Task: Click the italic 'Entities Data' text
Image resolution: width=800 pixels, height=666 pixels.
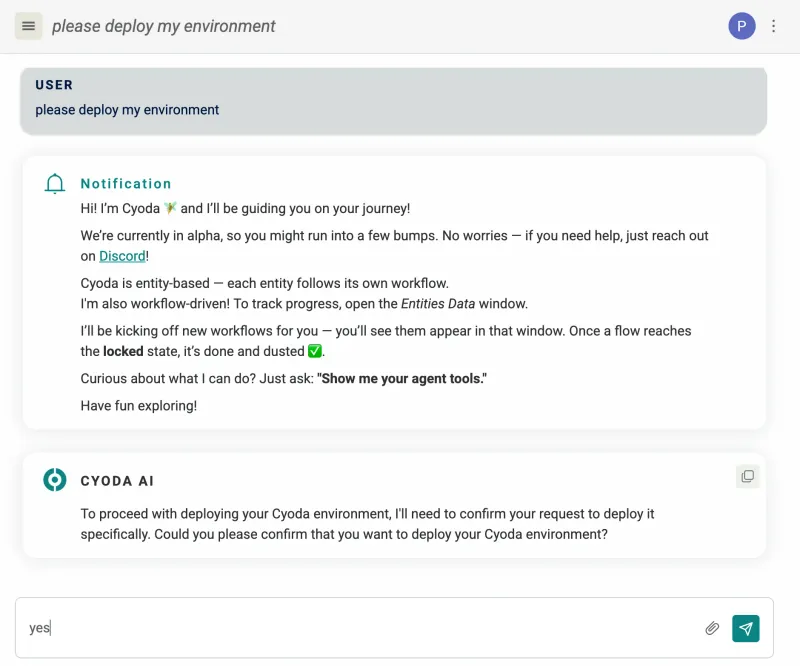Action: 438,304
